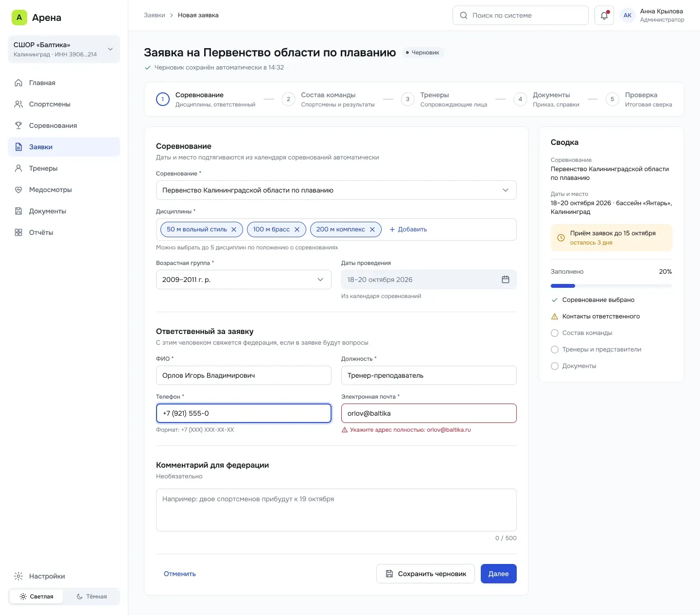The image size is (700, 615).
Task: Click the Документы checklist circle in Сводка
Action: coord(555,366)
